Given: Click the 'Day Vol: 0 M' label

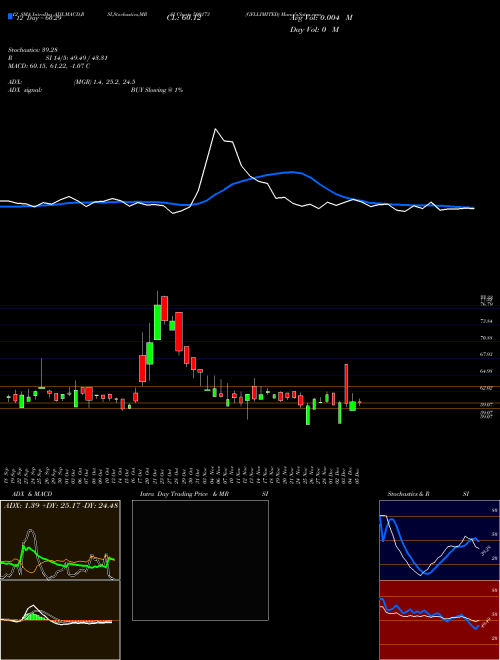Looking at the screenshot, I should coord(314,30).
